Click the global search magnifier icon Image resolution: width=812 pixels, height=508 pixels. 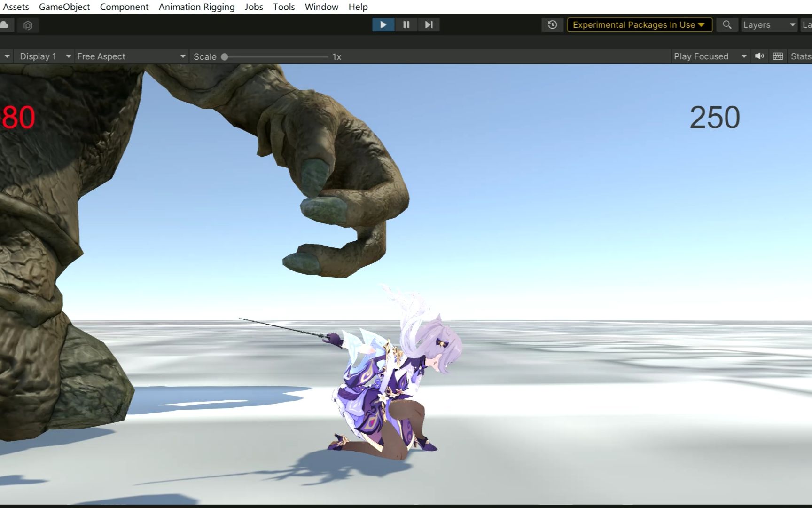tap(727, 25)
